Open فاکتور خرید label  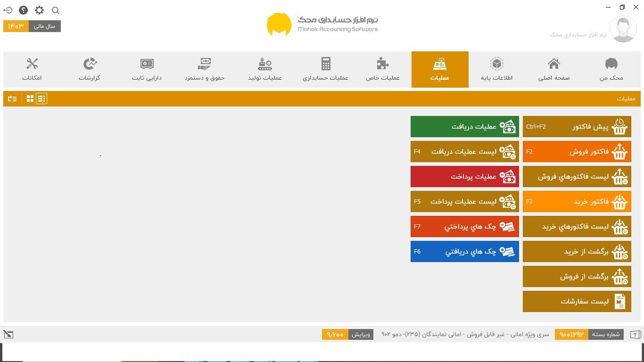[591, 201]
